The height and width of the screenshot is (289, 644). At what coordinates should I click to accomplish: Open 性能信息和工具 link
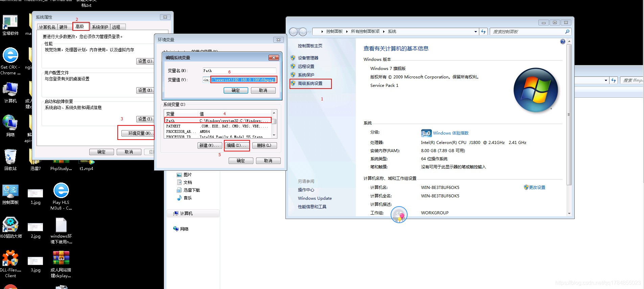click(312, 207)
